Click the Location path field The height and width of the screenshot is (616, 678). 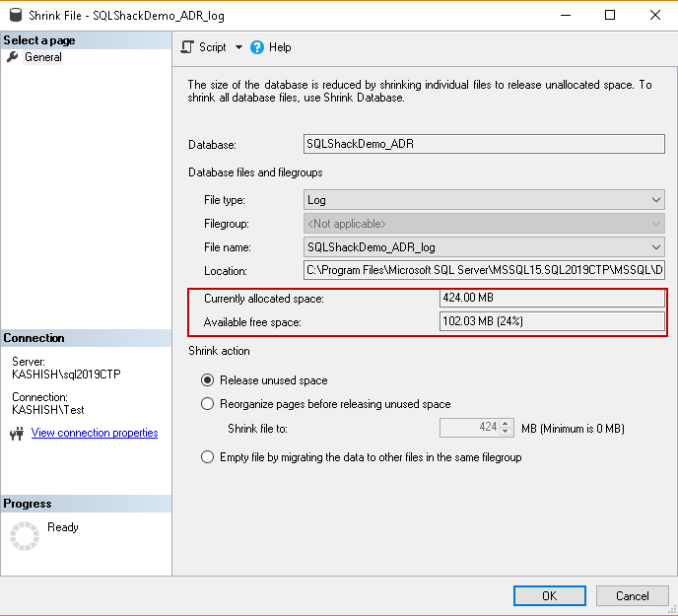[484, 270]
